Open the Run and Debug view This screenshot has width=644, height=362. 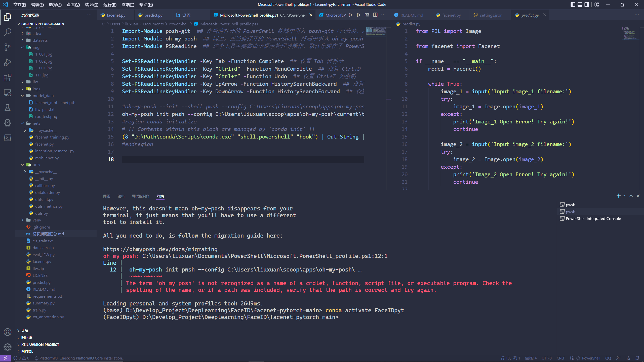7,62
